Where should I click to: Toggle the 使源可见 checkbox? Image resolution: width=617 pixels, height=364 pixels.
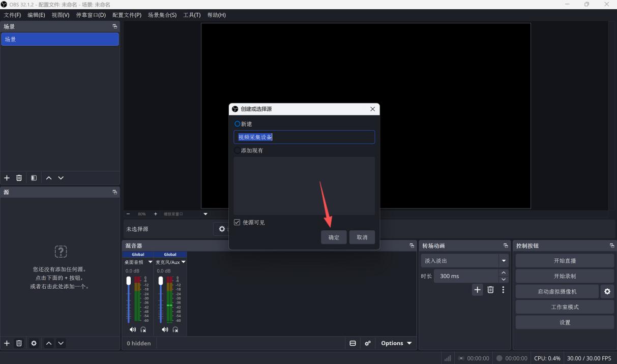point(237,223)
